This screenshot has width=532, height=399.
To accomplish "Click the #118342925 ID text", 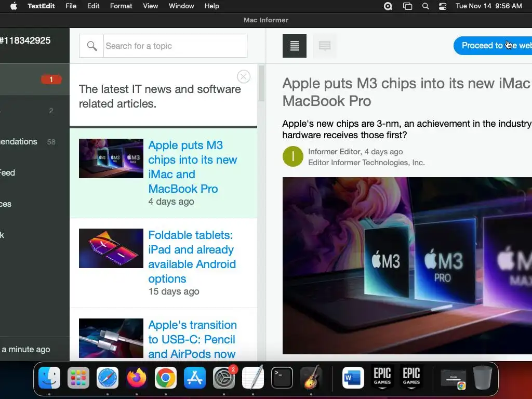I will (x=25, y=41).
